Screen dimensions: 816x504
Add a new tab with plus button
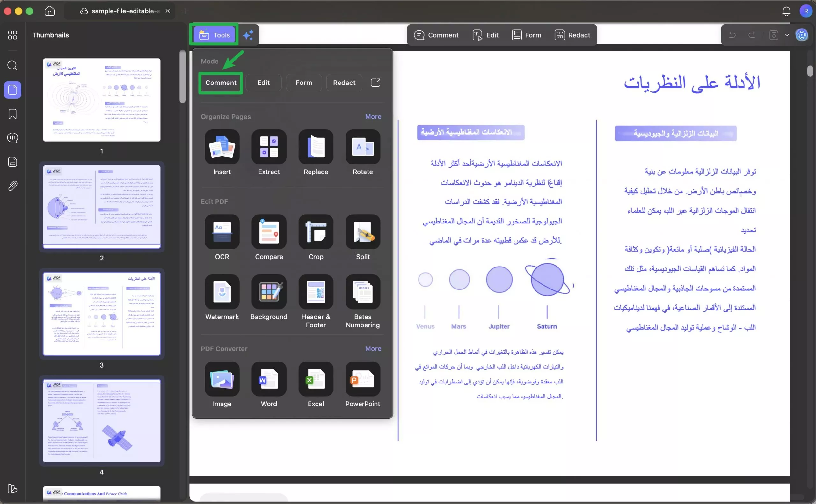(x=185, y=11)
